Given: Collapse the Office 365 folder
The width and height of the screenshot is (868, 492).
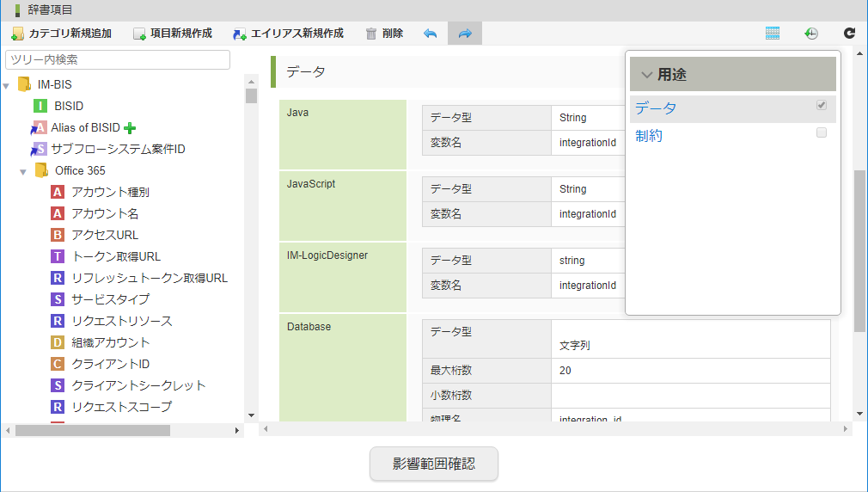Looking at the screenshot, I should point(23,171).
